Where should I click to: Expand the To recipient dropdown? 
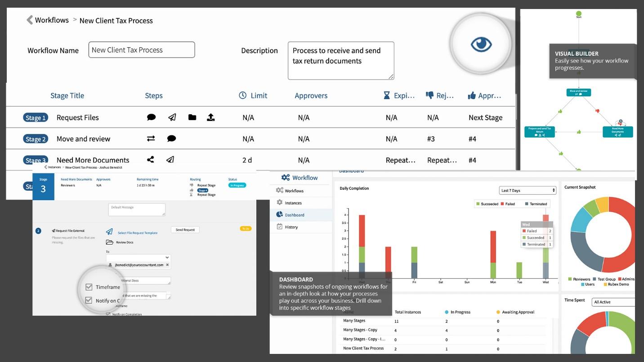pos(139,258)
